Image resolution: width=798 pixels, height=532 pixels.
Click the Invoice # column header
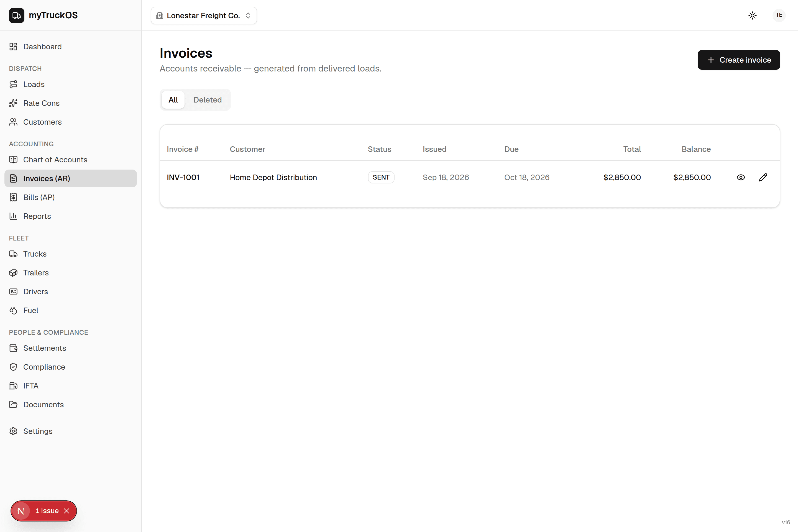point(183,149)
